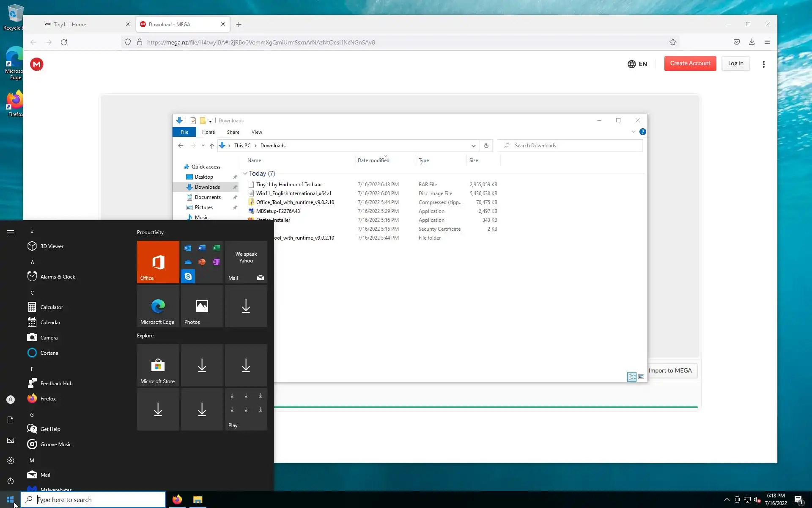Click the Power icon in Start menu

pos(11,481)
